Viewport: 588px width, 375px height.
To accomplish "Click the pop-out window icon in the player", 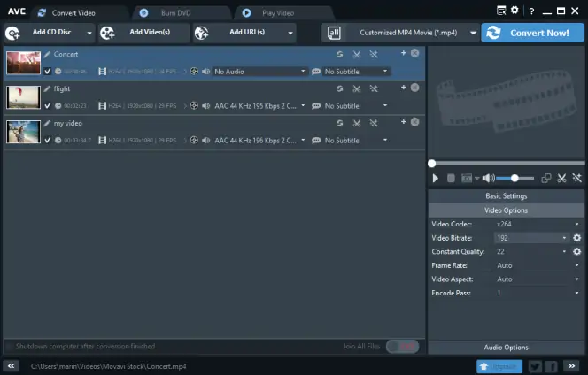I will click(x=546, y=179).
